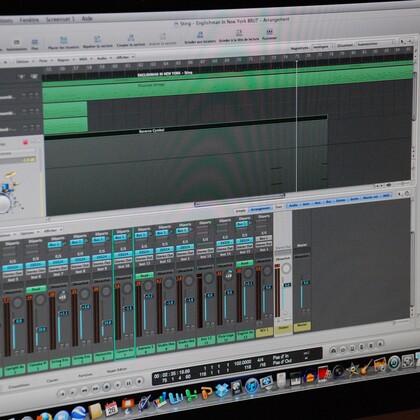The width and height of the screenshot is (420, 420).
Task: Select the Flute Legato channel strip name
Action: coord(226,338)
